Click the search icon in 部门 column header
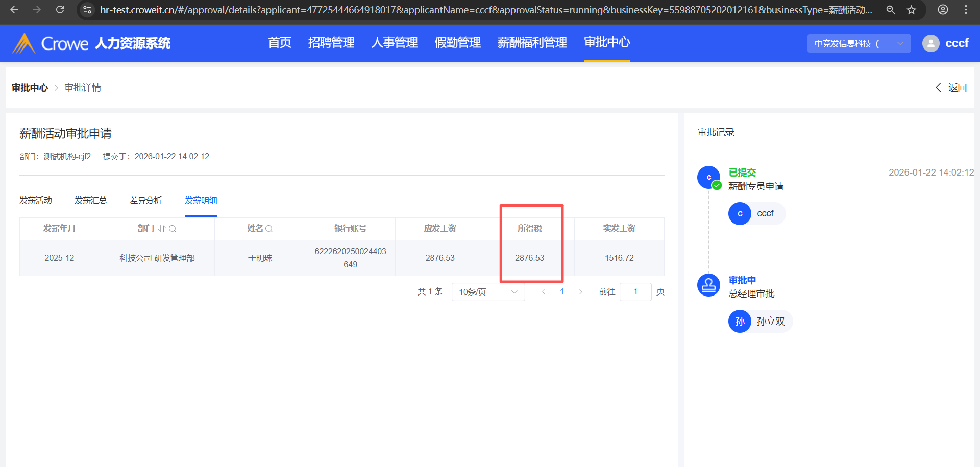 click(173, 229)
